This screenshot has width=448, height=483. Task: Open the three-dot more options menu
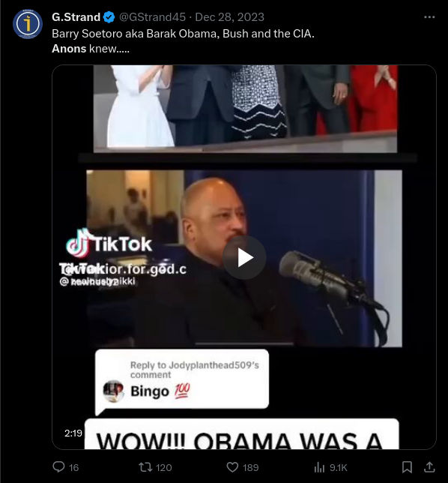429,17
